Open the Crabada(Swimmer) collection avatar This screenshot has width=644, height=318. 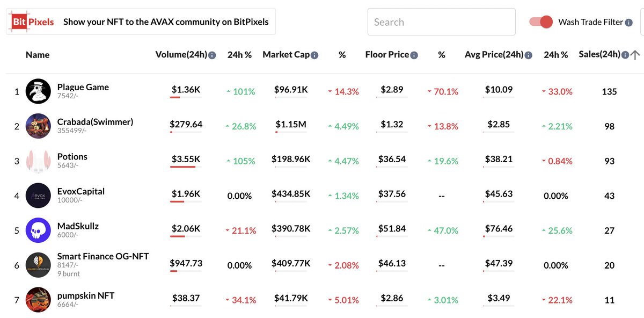pyautogui.click(x=38, y=126)
